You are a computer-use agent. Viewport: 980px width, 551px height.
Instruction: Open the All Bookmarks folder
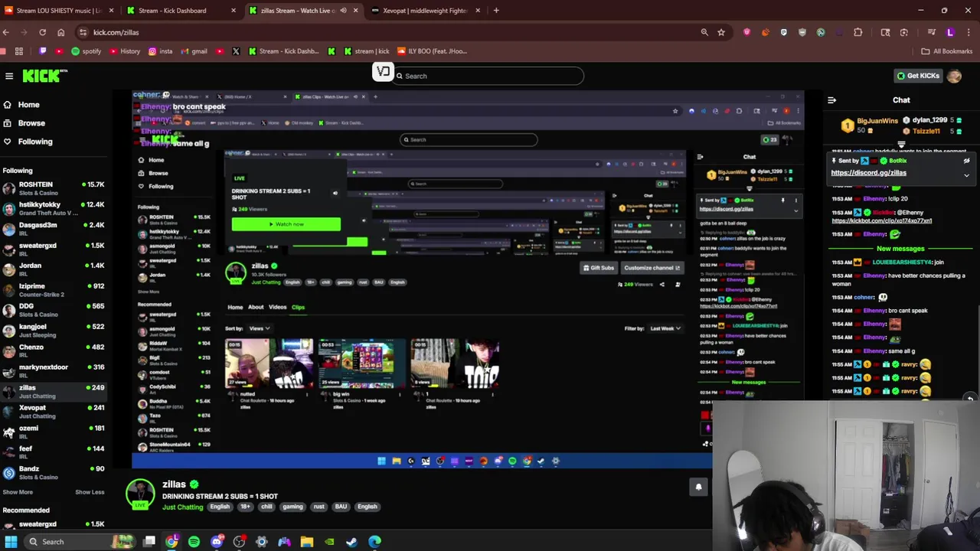pyautogui.click(x=946, y=51)
